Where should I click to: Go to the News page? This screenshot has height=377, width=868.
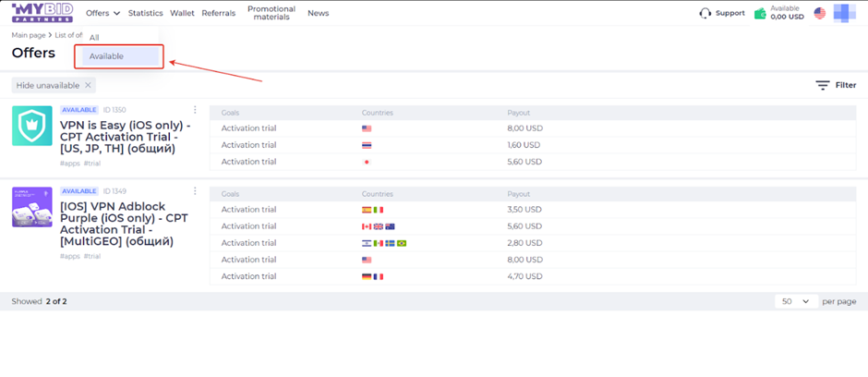coord(319,13)
